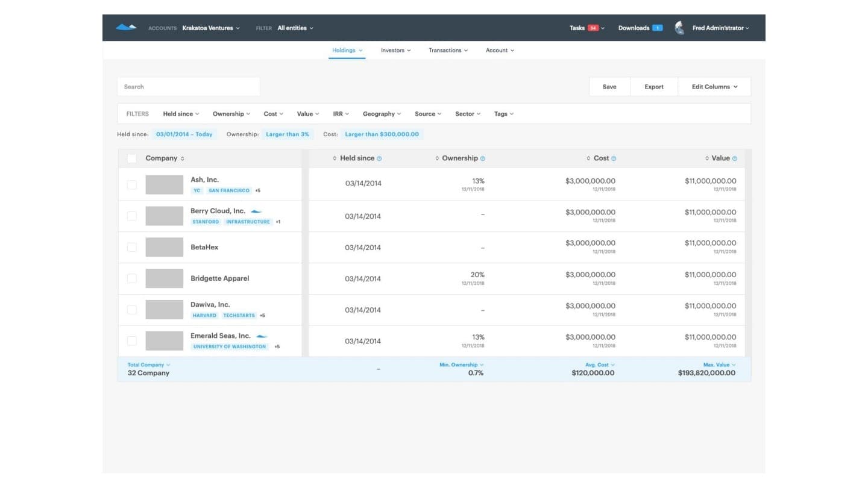
Task: Open the Transactions tab
Action: 448,50
